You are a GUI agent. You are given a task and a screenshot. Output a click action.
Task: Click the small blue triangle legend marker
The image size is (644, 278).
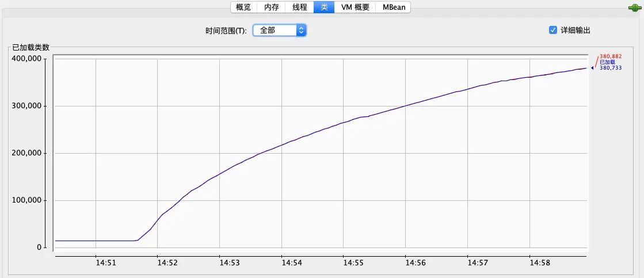[592, 68]
